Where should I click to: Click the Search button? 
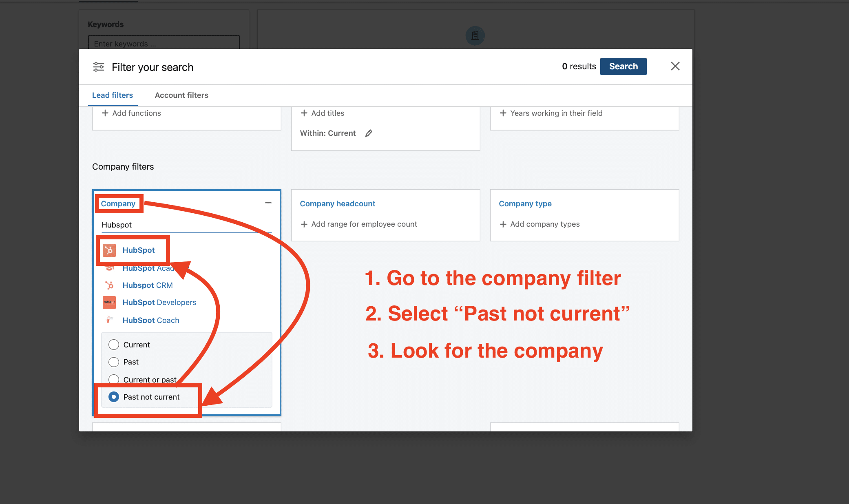click(623, 66)
